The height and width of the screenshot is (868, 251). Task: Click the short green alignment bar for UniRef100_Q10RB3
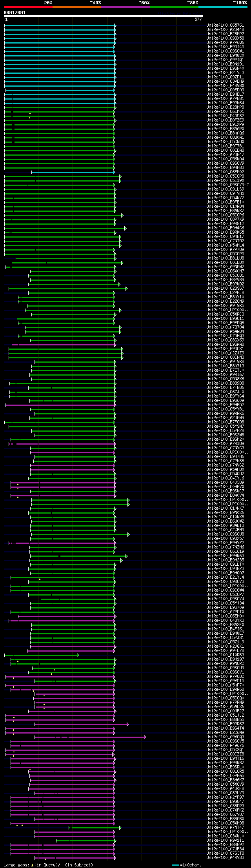point(42,655)
